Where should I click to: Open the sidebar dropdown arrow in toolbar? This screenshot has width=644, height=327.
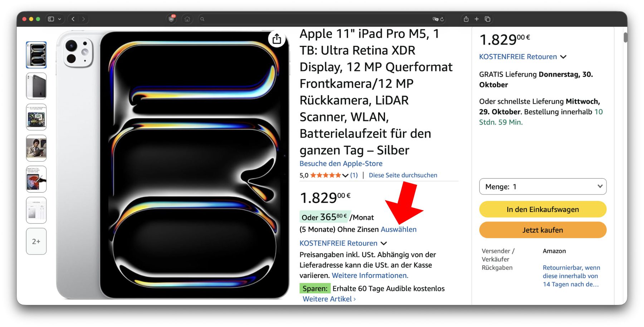coord(59,19)
